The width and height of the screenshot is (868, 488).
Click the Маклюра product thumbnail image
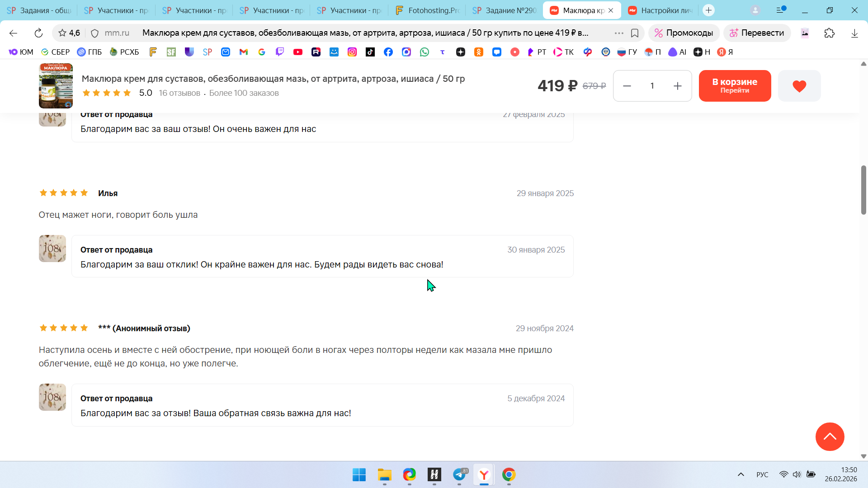[56, 86]
